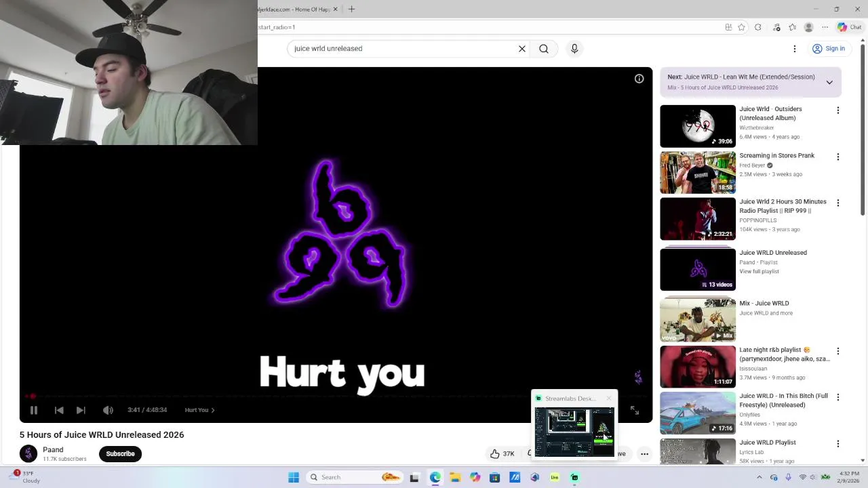This screenshot has width=868, height=488.
Task: Click the address bar URL text
Action: coord(277,27)
